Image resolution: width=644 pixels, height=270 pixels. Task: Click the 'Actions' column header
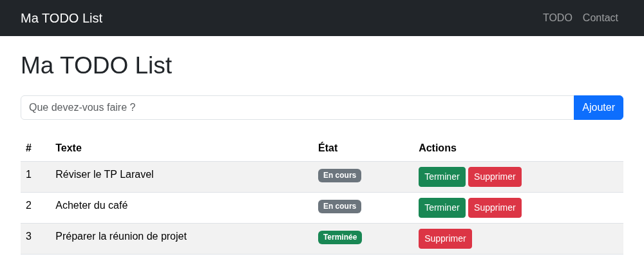(x=437, y=148)
